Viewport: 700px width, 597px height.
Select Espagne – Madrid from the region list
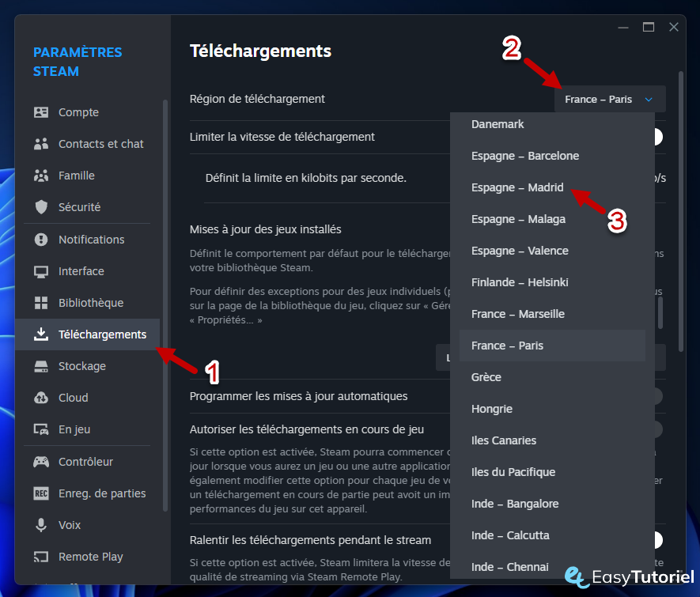517,187
